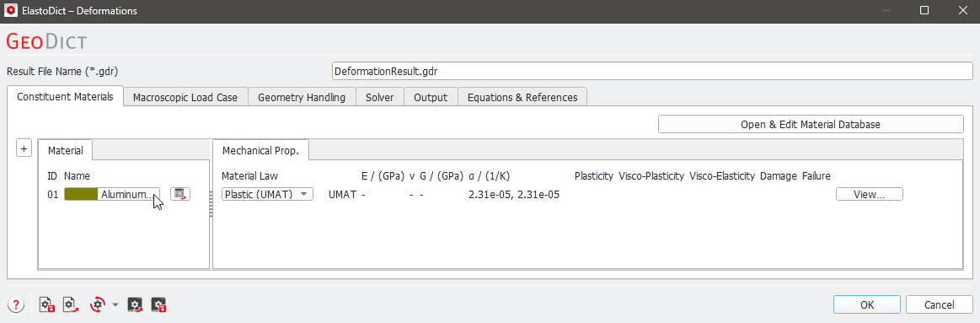This screenshot has height=323, width=980.
Task: Open the Geometry Handling tab
Action: point(302,98)
